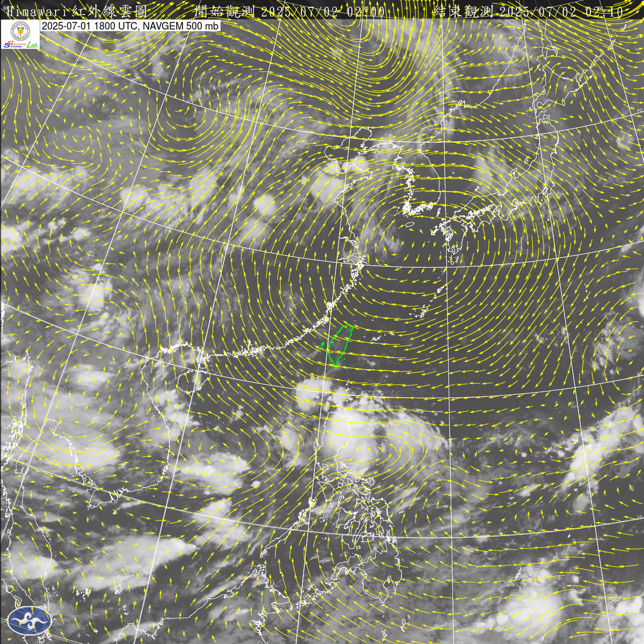
Task: Select the '2025-07-01 1800 UTC, NAVGEM 500 mb' label
Action: coord(130,25)
